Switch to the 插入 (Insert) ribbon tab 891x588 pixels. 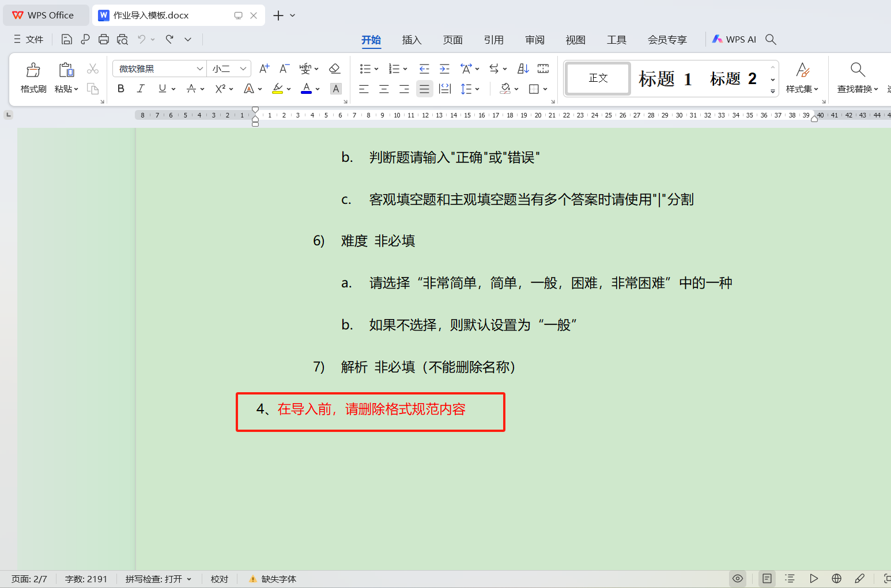pyautogui.click(x=411, y=40)
